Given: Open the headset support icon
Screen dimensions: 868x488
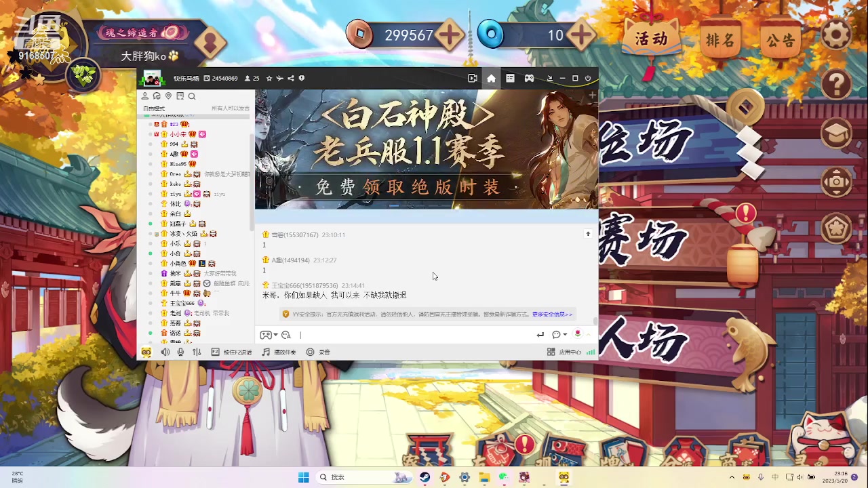Looking at the screenshot, I should point(157,96).
